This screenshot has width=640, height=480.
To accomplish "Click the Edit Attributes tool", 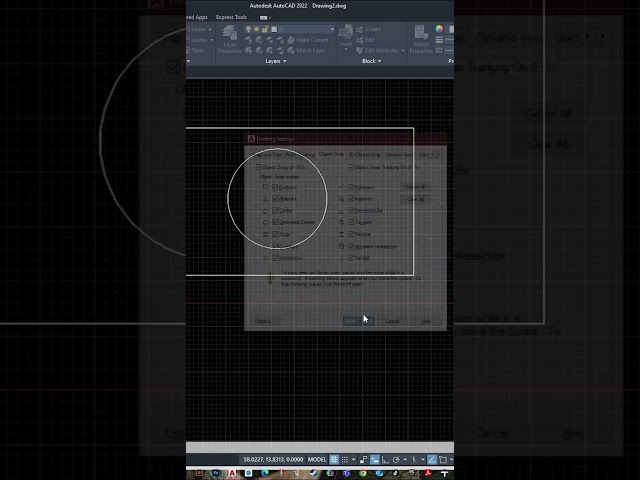I will pos(377,51).
